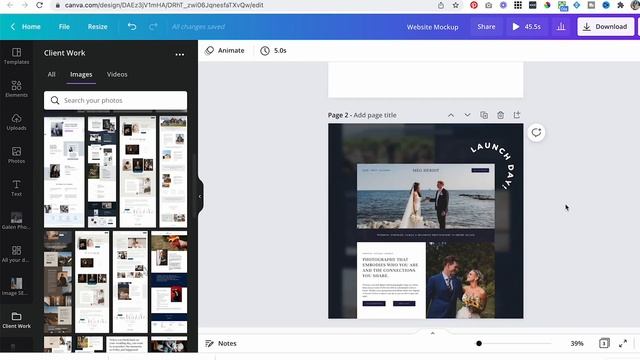Bookmark this page with the star icon
Screen dimensions: 640x360
click(456, 5)
